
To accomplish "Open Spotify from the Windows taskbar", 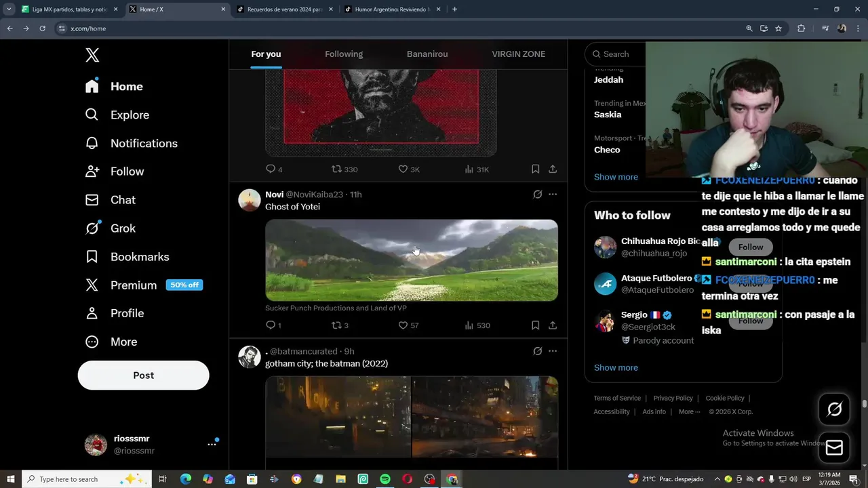I will (385, 479).
